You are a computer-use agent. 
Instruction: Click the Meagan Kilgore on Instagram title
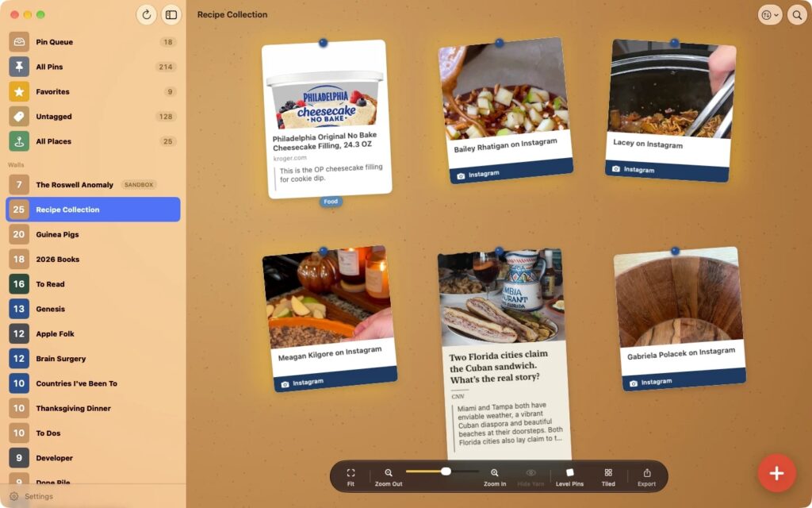330,353
